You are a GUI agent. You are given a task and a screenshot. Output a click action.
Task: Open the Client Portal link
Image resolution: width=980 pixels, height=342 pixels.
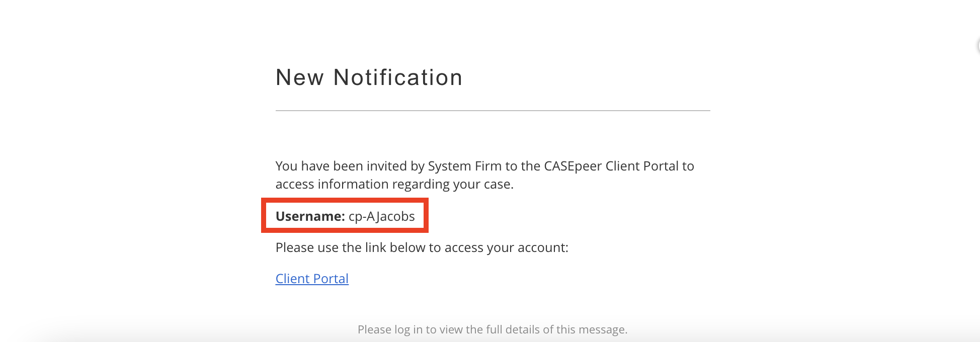tap(312, 279)
